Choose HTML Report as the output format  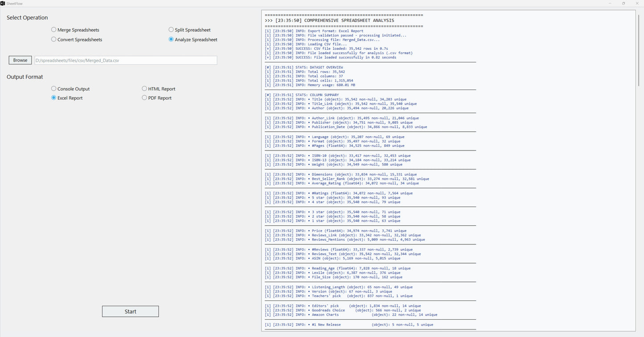[x=144, y=89]
